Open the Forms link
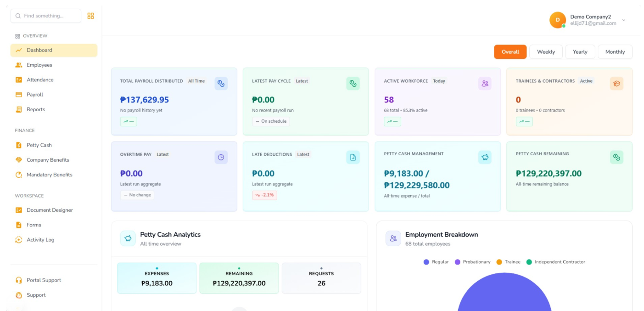 tap(54, 225)
